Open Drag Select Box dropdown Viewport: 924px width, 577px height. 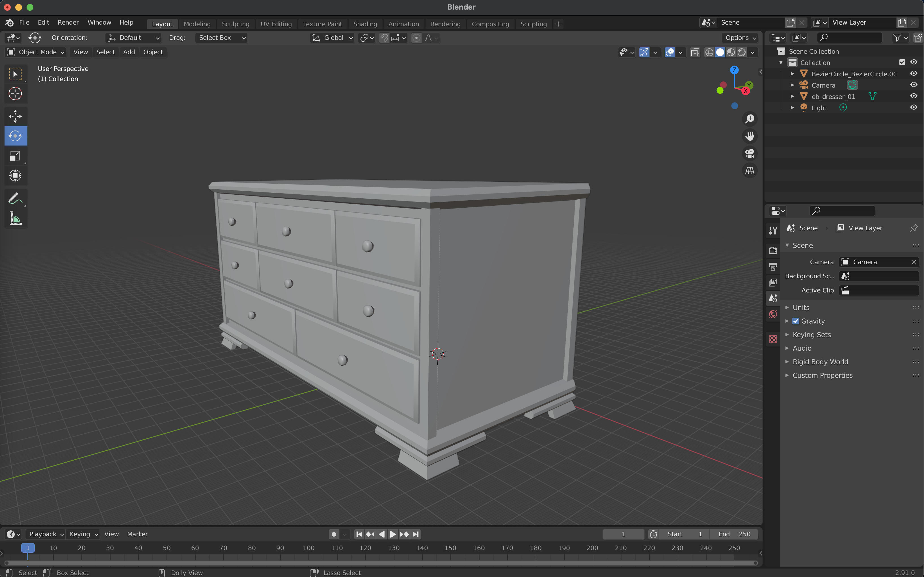(x=221, y=38)
